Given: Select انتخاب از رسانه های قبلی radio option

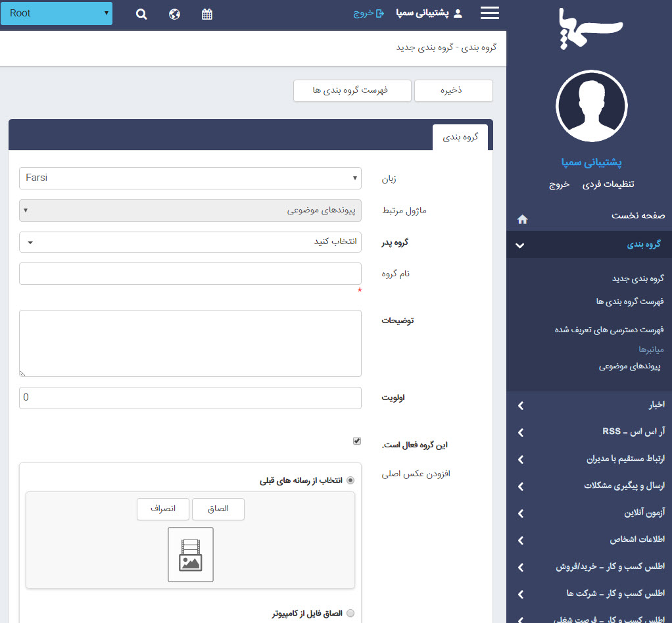Looking at the screenshot, I should coord(350,481).
